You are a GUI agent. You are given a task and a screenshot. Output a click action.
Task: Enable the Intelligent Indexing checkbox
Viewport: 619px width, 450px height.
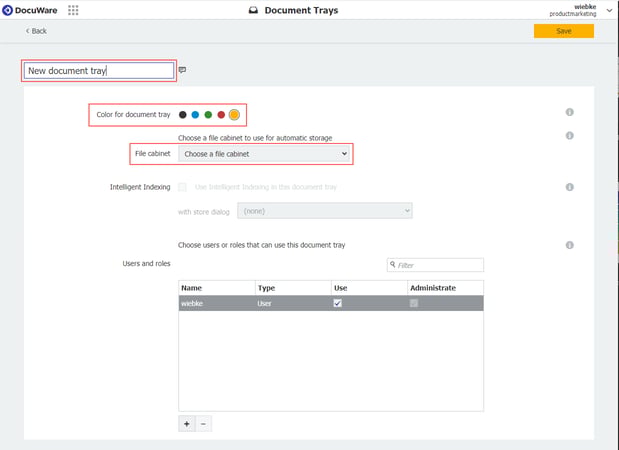click(x=182, y=187)
